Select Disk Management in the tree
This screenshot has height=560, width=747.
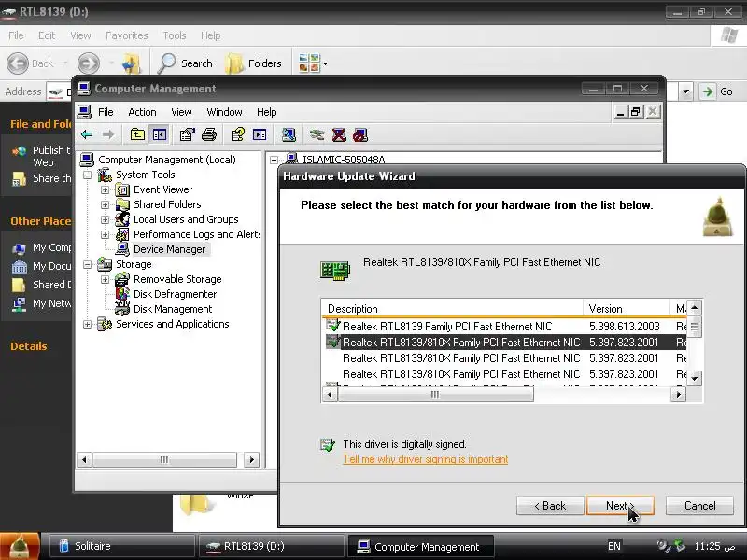tap(173, 309)
